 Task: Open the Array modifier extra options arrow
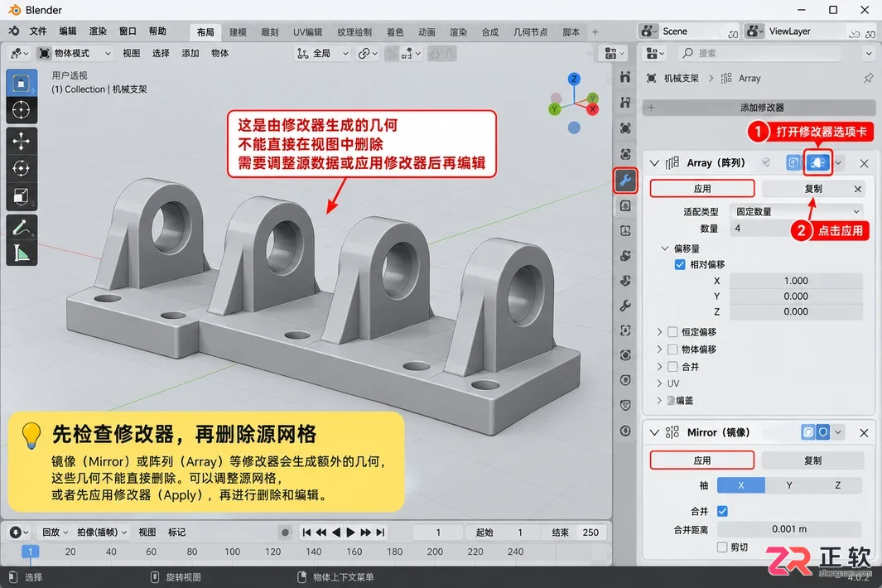(x=838, y=163)
